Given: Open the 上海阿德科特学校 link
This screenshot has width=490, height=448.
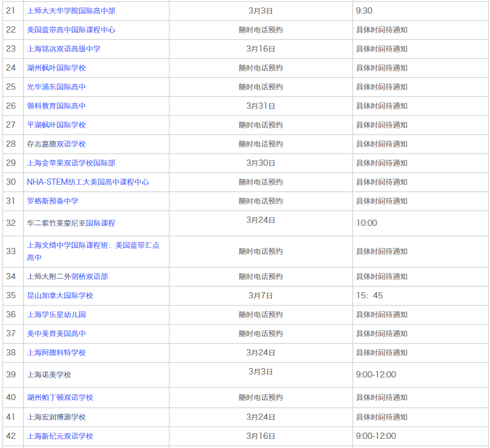Looking at the screenshot, I should pos(56,353).
